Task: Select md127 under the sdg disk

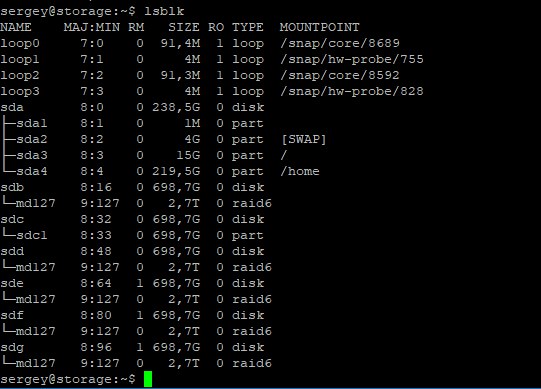Action: (36, 363)
